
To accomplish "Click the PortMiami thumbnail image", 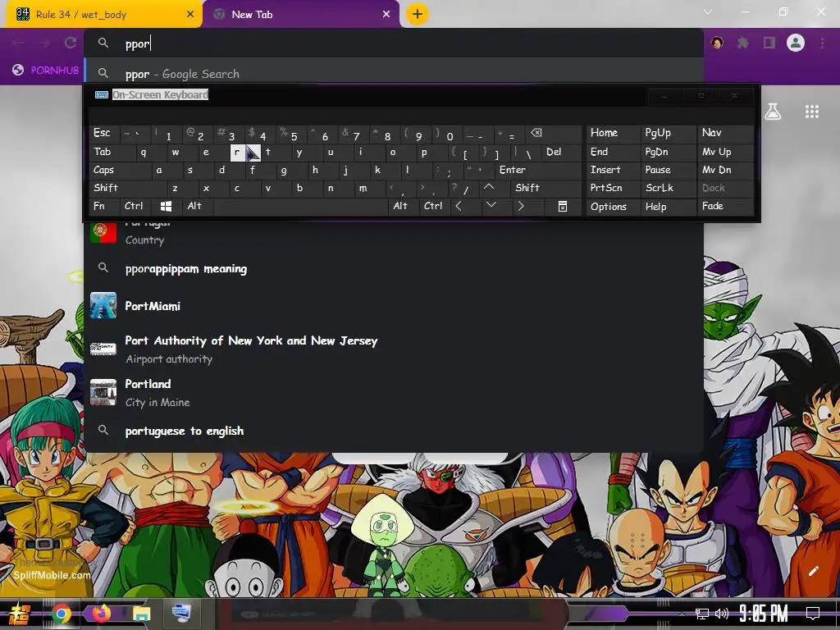I will click(103, 306).
